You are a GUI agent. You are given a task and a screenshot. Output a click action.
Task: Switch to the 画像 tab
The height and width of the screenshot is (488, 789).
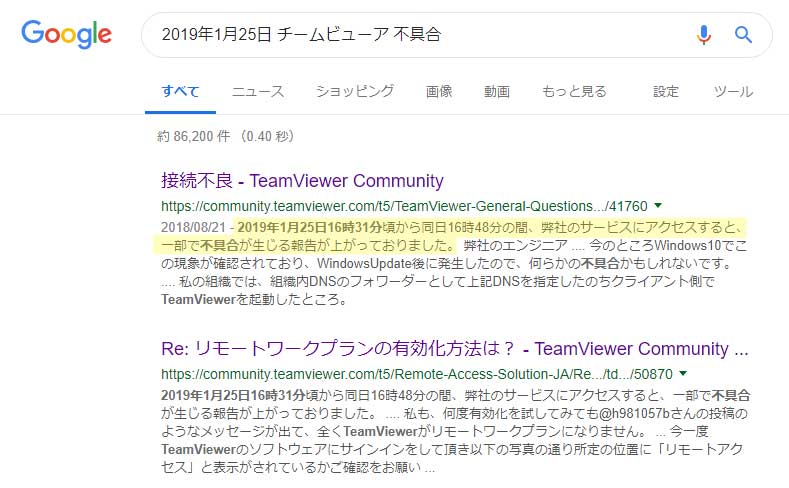click(439, 92)
